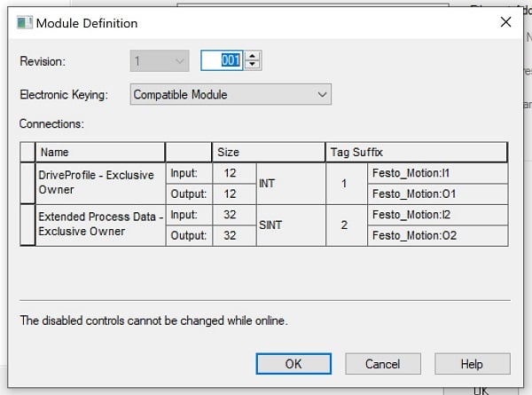Screen dimensions: 532x395
Task: Open the Electronic Keying Compatible Module dropdown
Action: click(231, 94)
